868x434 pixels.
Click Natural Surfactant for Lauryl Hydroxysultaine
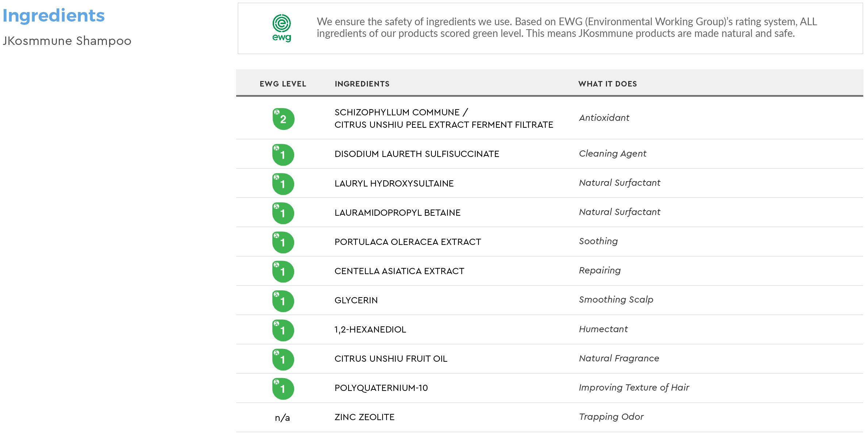click(619, 183)
